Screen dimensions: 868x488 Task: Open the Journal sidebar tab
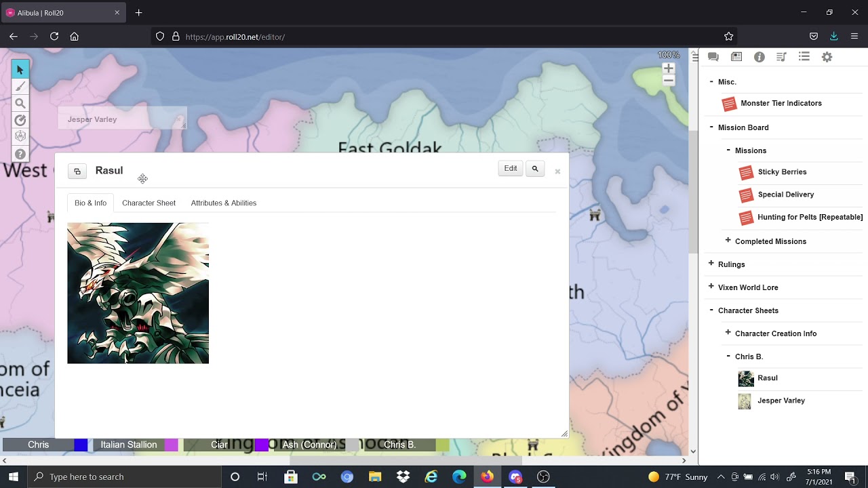[736, 57]
